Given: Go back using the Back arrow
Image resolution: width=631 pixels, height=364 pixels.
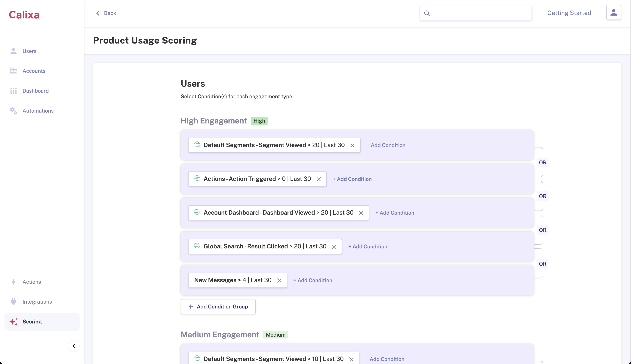Looking at the screenshot, I should point(106,13).
